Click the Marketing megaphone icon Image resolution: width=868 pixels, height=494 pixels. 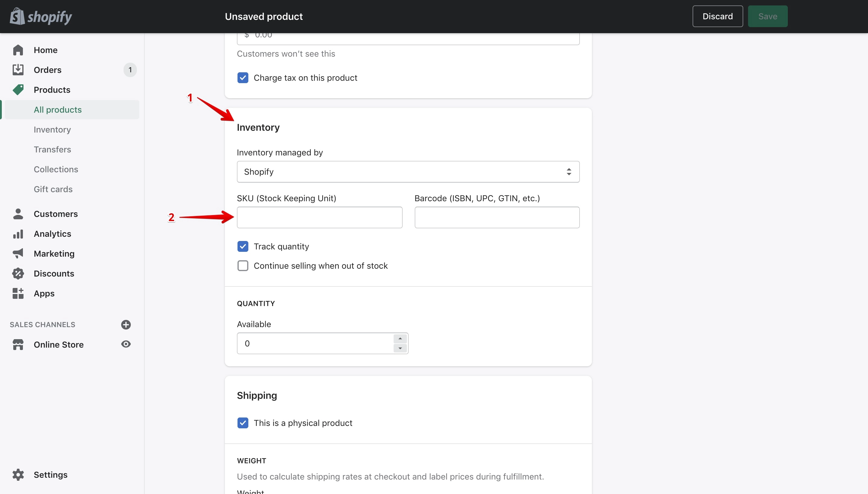click(x=18, y=253)
